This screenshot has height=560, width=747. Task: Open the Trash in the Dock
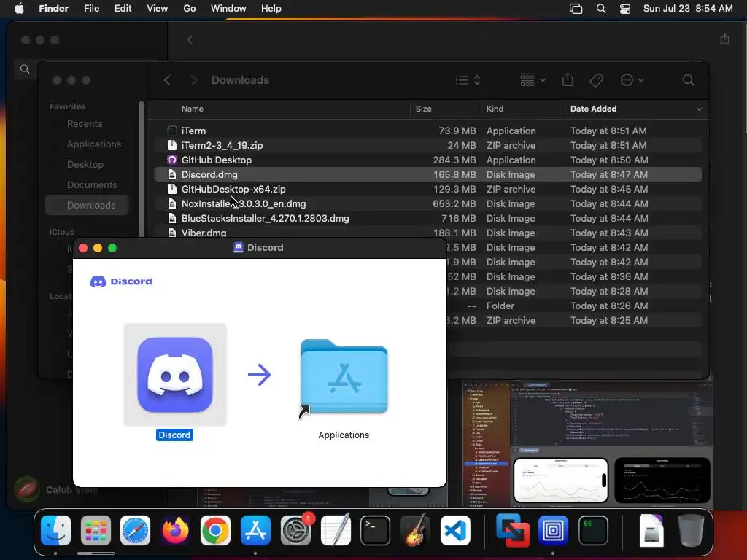pyautogui.click(x=691, y=531)
